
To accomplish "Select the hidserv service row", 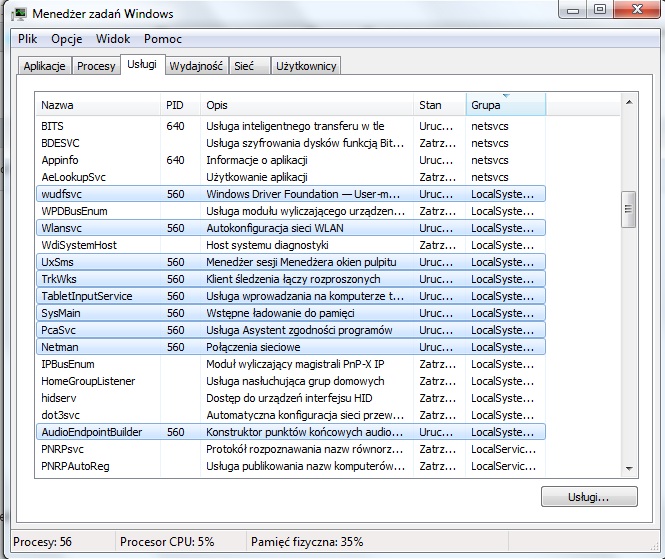I will click(x=291, y=398).
